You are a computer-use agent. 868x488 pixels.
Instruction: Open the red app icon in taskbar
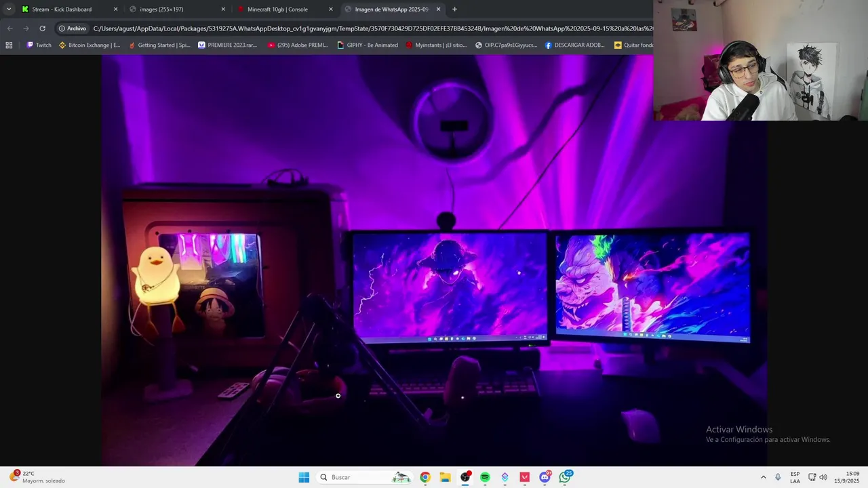pyautogui.click(x=525, y=477)
